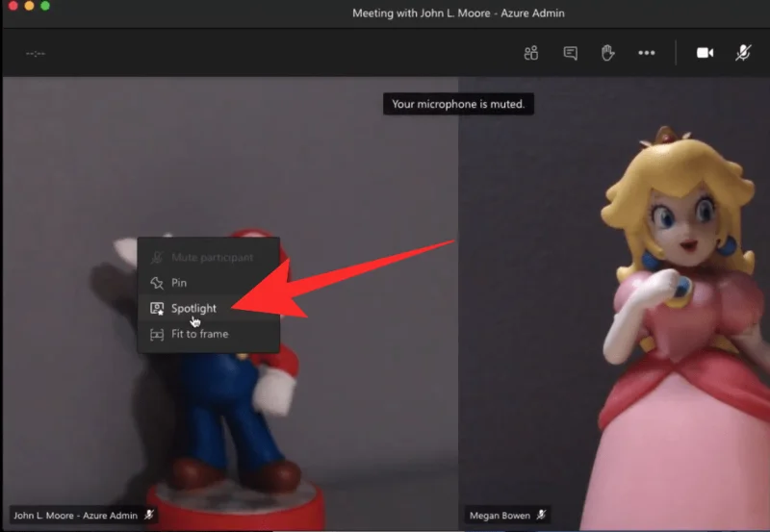Image resolution: width=770 pixels, height=532 pixels.
Task: Select Fit to frame option
Action: [209, 334]
